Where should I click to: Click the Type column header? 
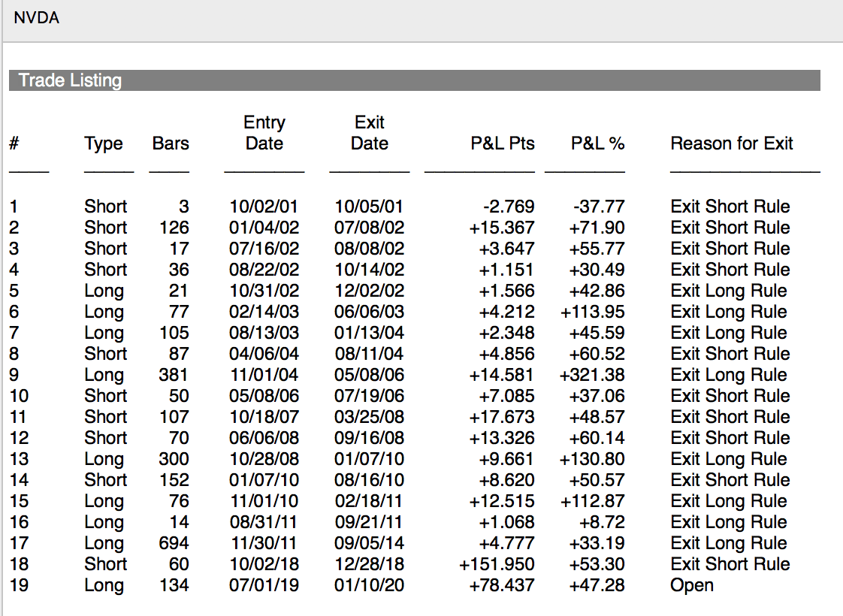(103, 143)
